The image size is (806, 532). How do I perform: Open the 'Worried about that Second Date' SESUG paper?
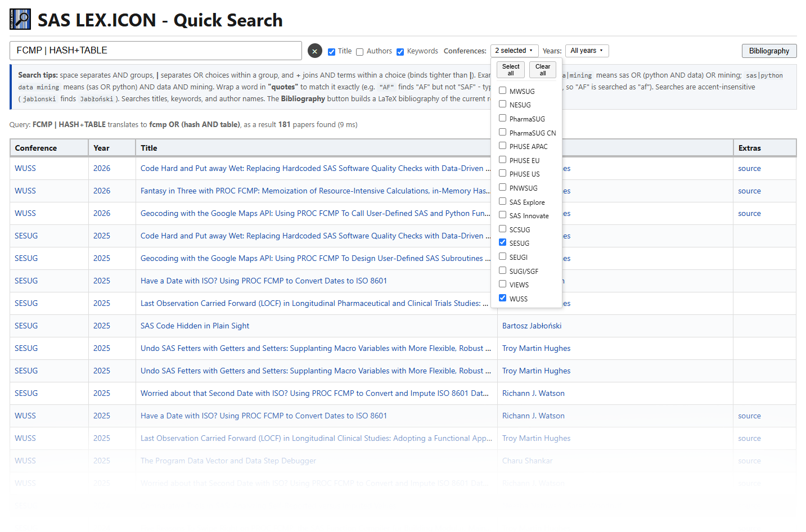315,393
